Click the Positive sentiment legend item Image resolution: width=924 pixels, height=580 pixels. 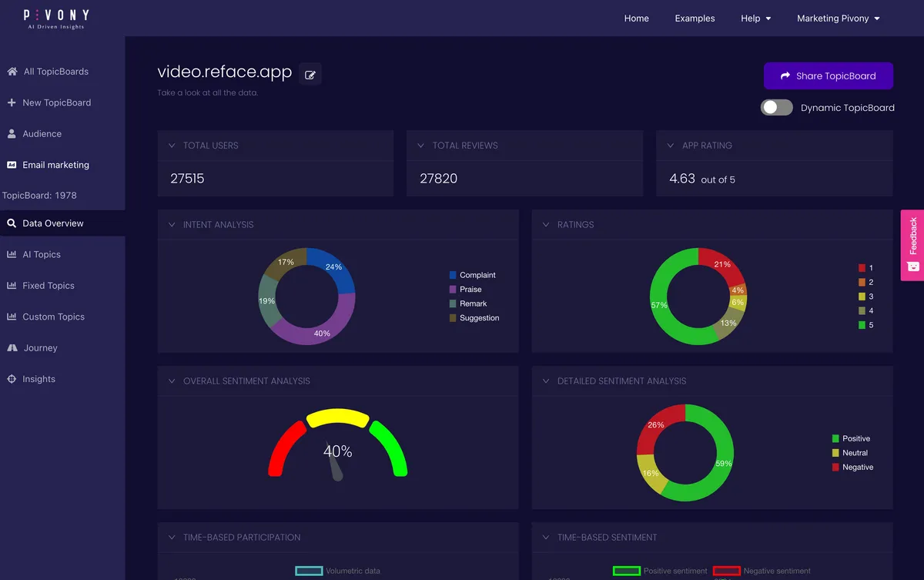pos(661,571)
